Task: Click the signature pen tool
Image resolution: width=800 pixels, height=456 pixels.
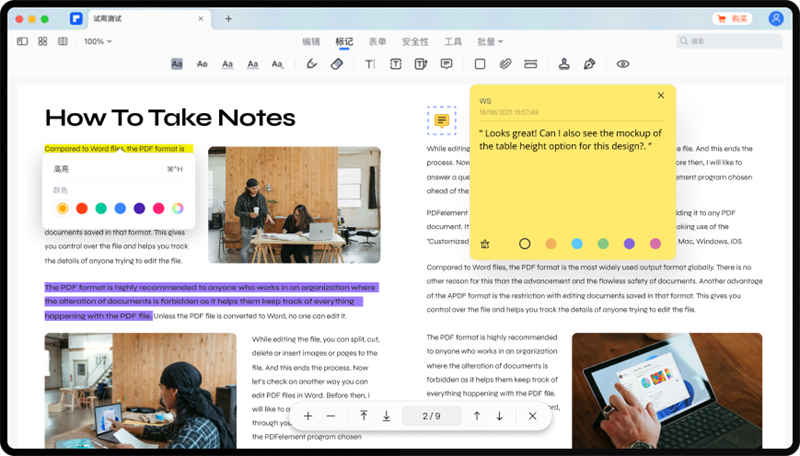Action: coord(590,64)
